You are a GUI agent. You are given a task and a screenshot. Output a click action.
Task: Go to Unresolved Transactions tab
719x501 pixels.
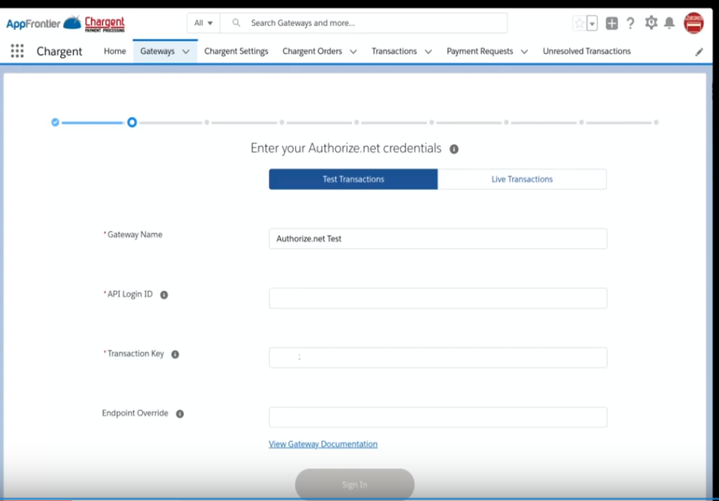(586, 51)
